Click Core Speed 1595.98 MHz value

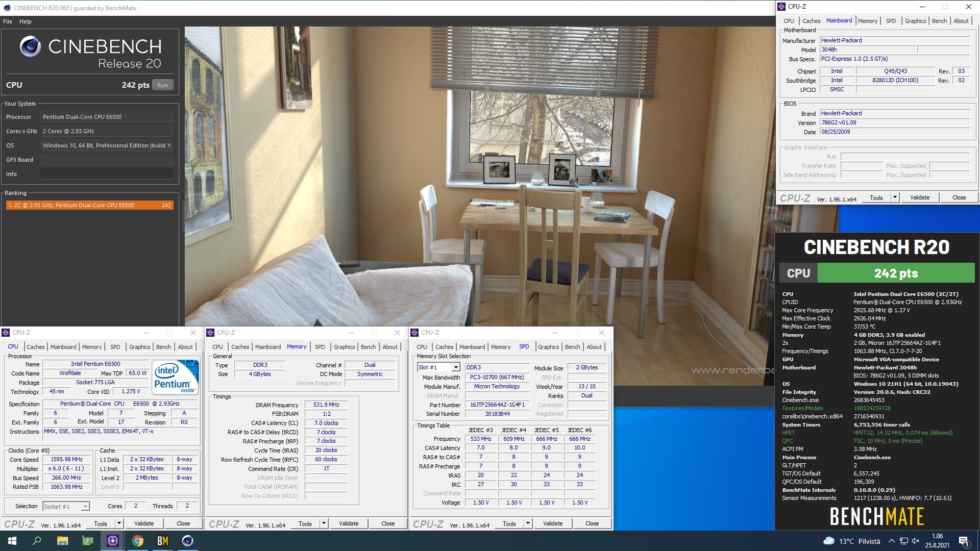[x=67, y=459]
